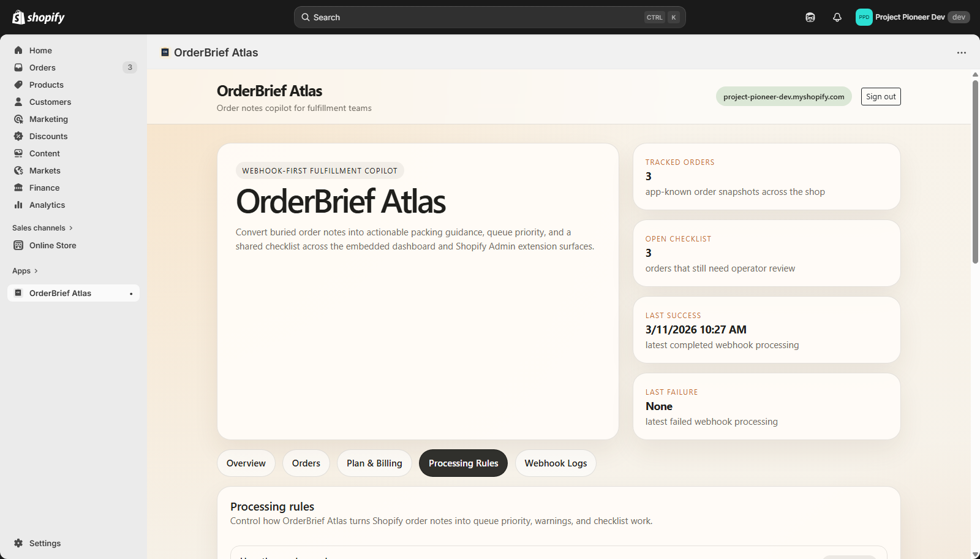Screen dimensions: 980x559
Task: Go to Marketing in the sidebar
Action: point(73,119)
